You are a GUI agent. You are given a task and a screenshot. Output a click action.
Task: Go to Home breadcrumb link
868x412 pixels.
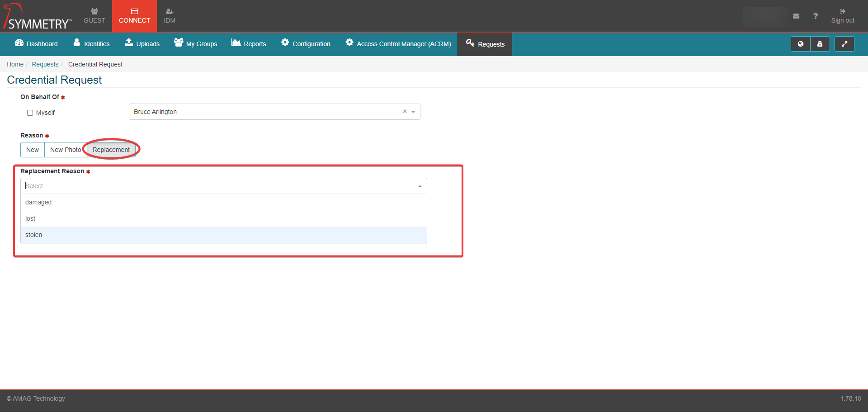click(x=15, y=64)
